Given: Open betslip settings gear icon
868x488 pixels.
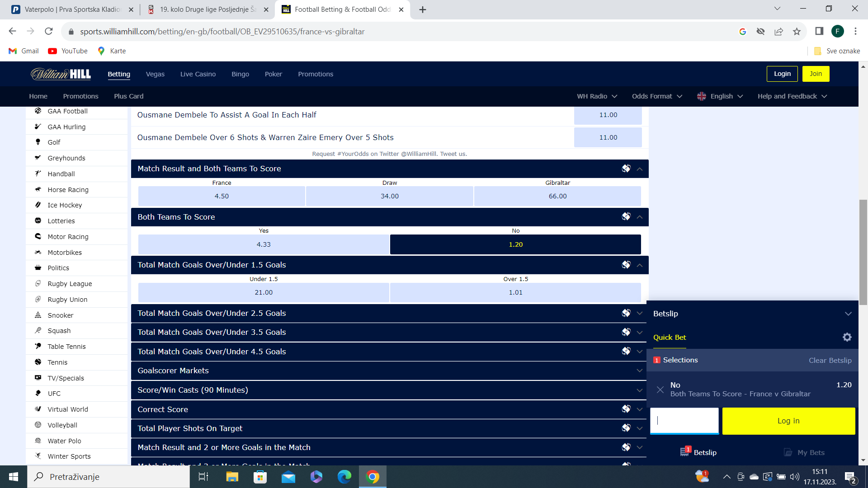Looking at the screenshot, I should click(x=847, y=337).
